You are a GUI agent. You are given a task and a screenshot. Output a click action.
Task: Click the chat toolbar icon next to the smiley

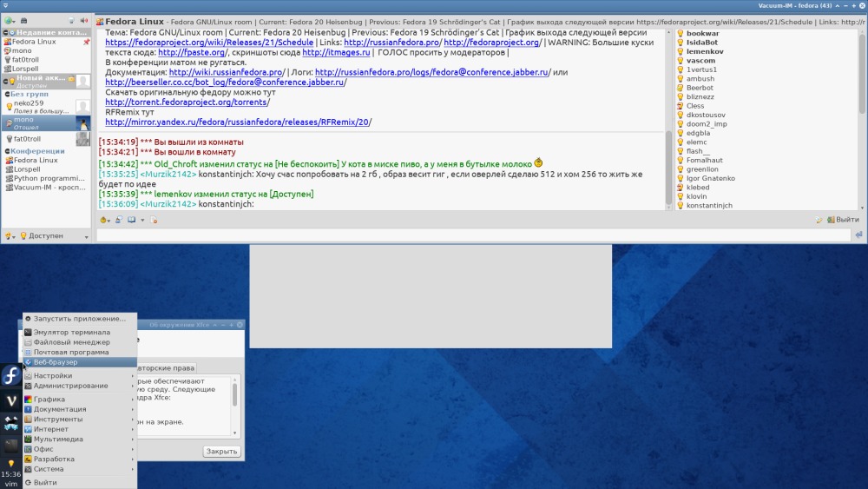coord(118,220)
